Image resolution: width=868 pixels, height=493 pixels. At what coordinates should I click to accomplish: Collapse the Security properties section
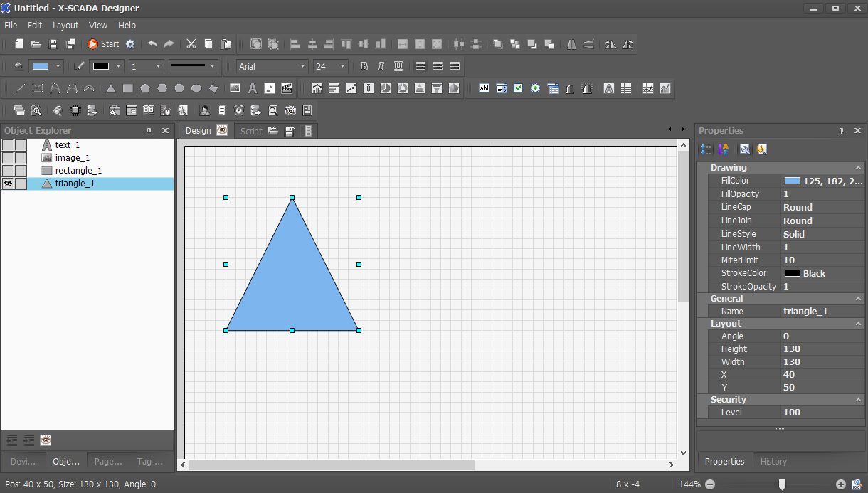point(858,400)
